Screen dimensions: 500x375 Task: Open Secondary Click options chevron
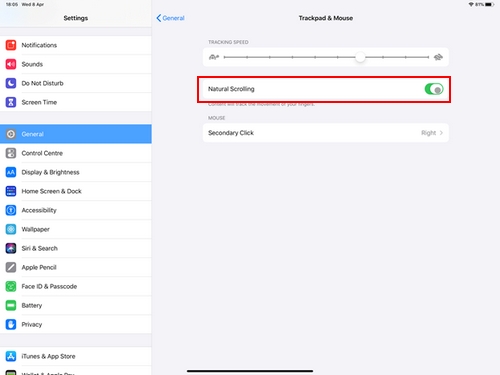tap(441, 133)
